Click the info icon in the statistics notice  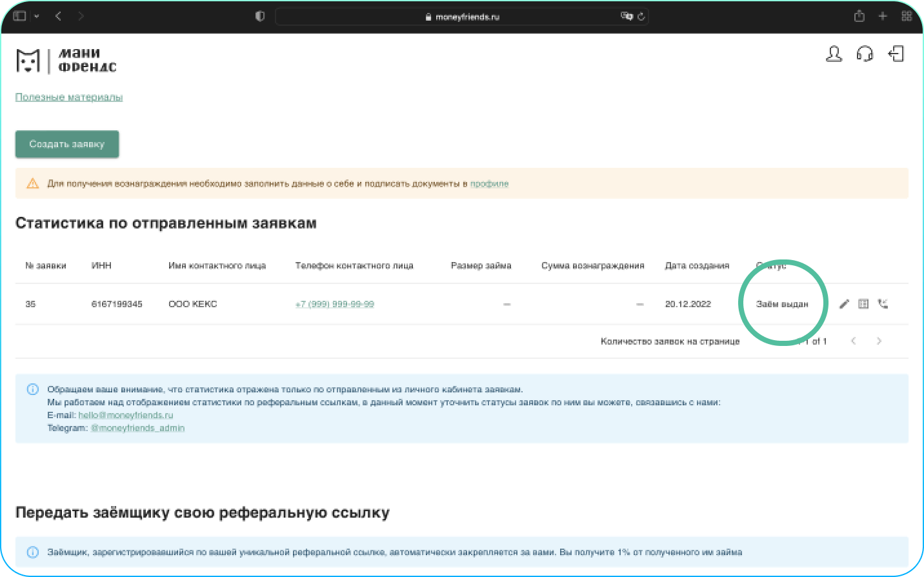pos(33,389)
